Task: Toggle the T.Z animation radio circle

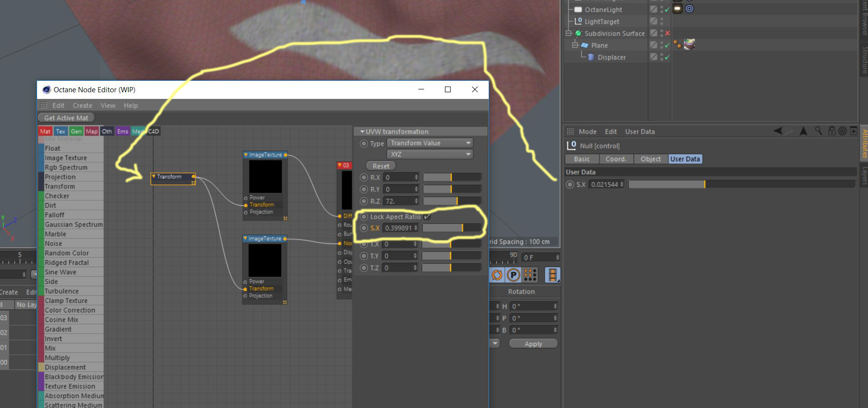Action: click(364, 268)
